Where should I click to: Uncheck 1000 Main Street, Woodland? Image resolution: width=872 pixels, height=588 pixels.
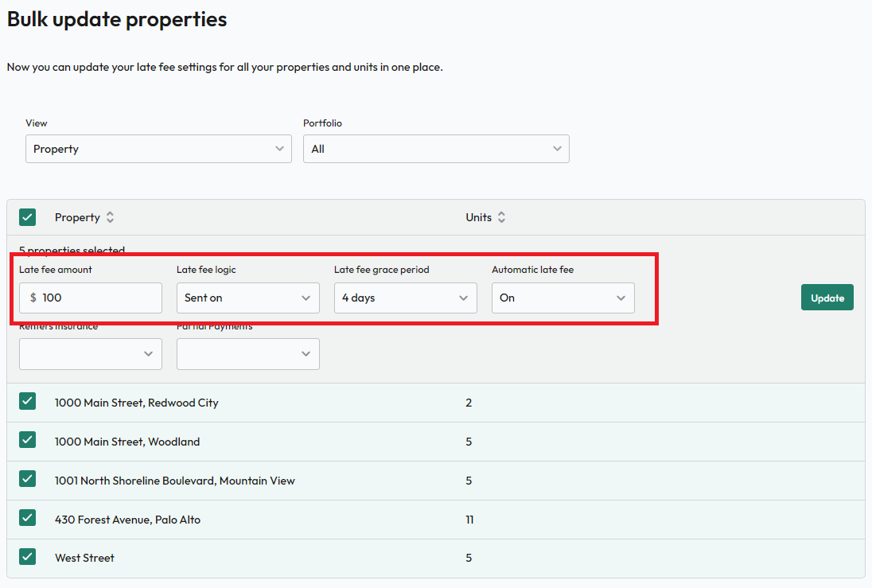coord(27,440)
